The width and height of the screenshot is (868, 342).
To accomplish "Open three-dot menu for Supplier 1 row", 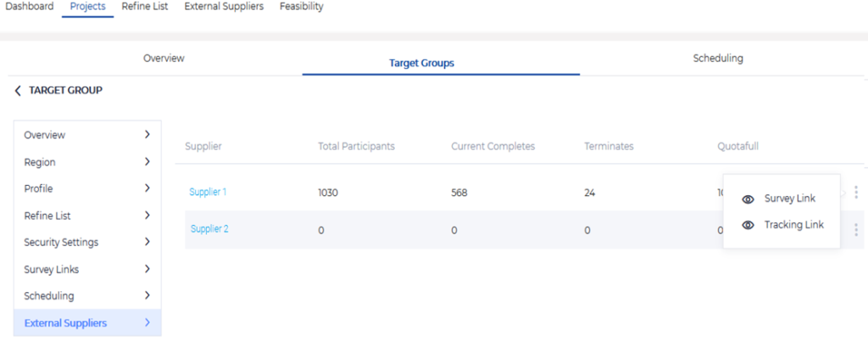I will (856, 193).
